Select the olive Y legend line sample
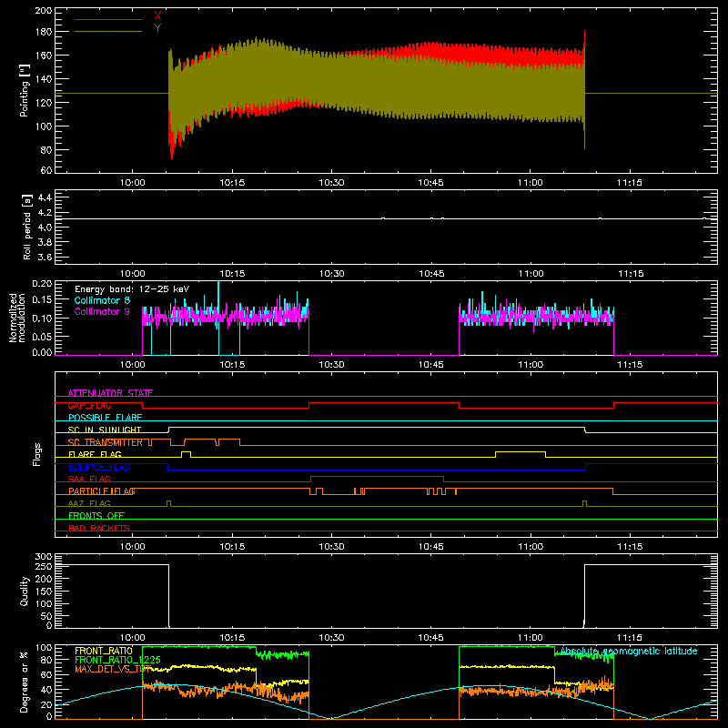The width and height of the screenshot is (728, 728). [x=108, y=31]
